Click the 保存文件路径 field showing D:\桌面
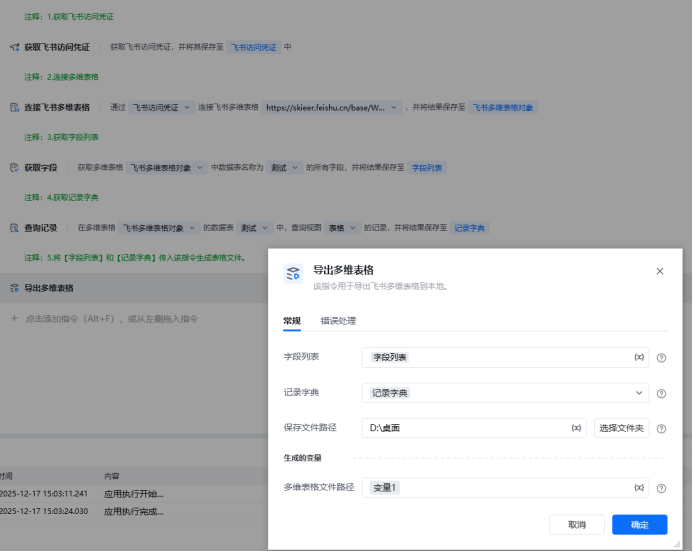This screenshot has height=552, width=693. (474, 428)
